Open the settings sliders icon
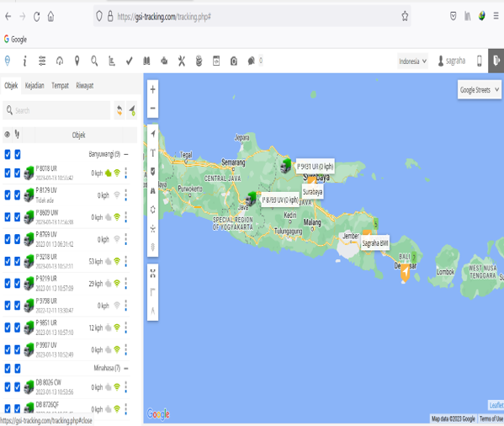 [42, 61]
